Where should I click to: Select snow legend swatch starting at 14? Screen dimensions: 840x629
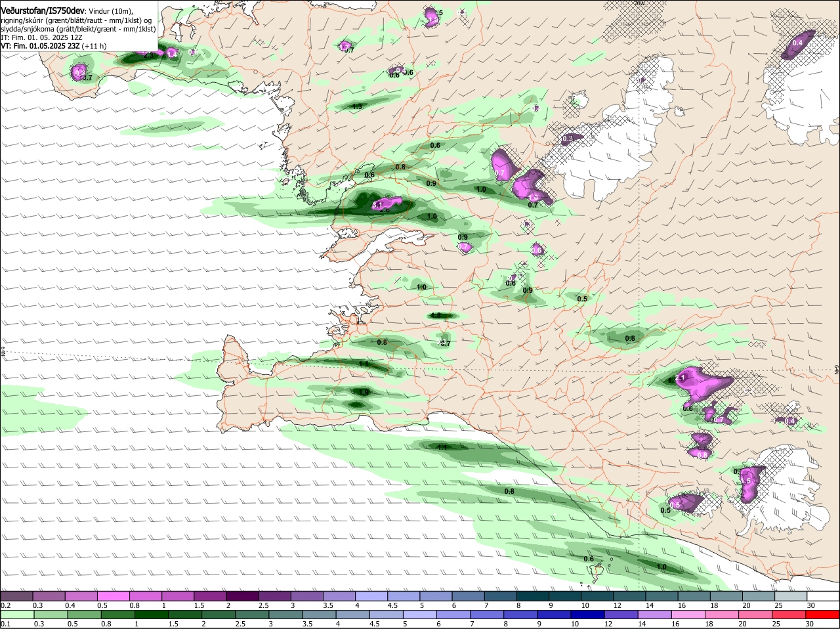pyautogui.click(x=662, y=596)
